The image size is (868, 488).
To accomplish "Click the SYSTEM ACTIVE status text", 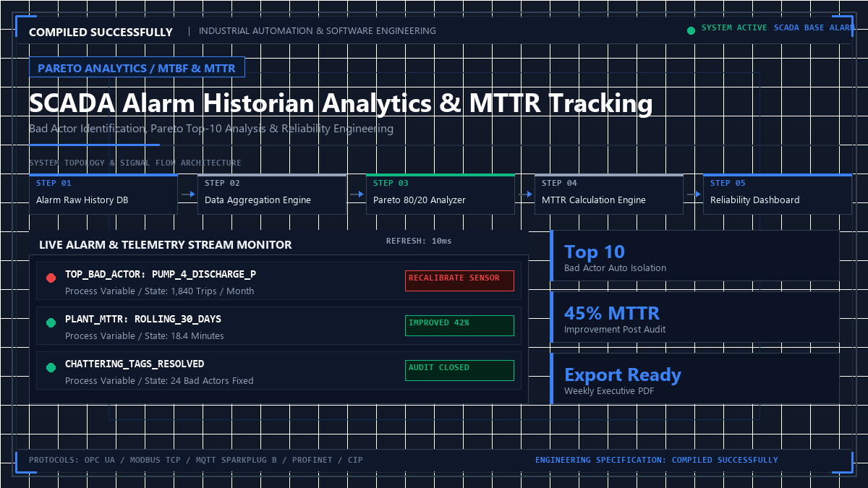I will 734,28.
